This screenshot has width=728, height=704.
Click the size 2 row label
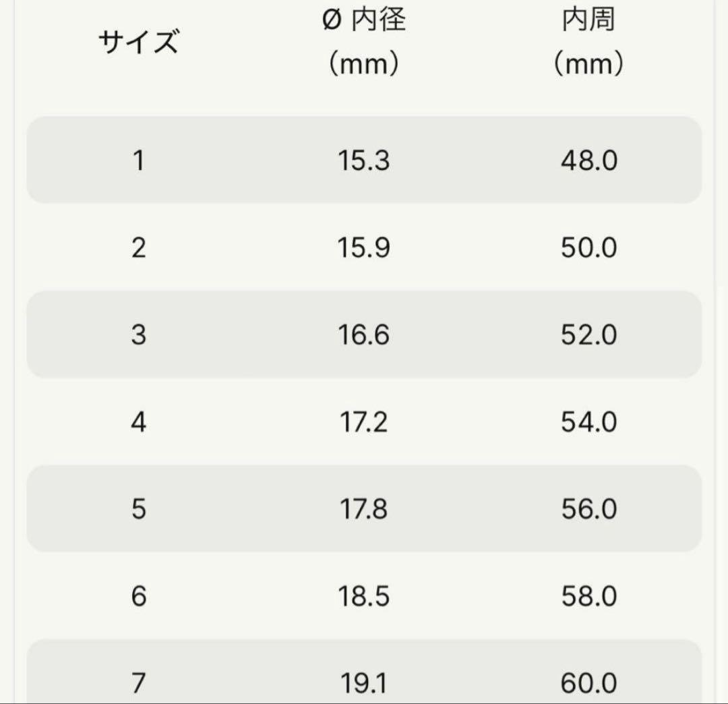tap(138, 248)
